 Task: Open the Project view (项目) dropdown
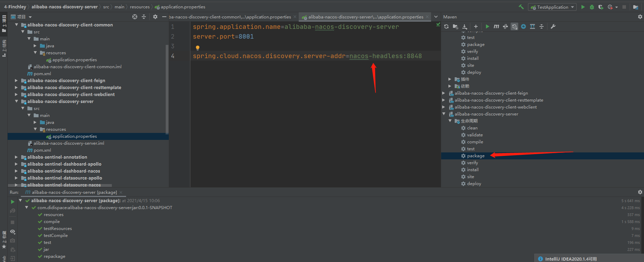point(22,17)
